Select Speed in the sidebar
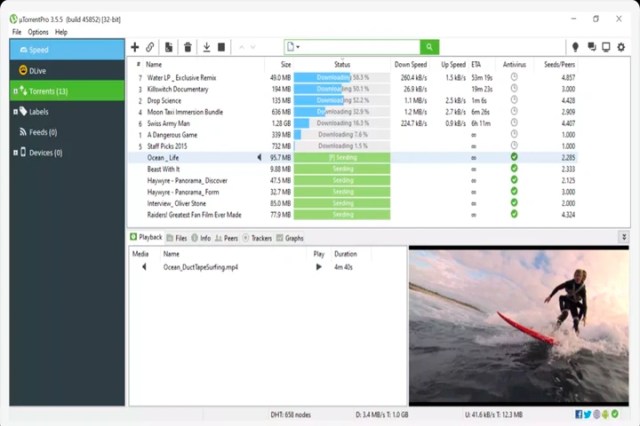The image size is (640, 426). click(x=67, y=50)
